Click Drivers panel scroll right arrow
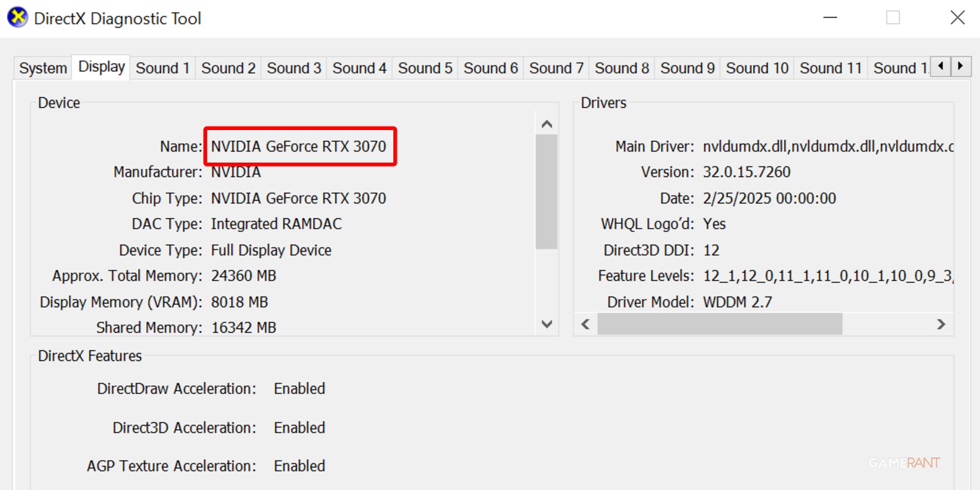This screenshot has width=980, height=490. 941,324
